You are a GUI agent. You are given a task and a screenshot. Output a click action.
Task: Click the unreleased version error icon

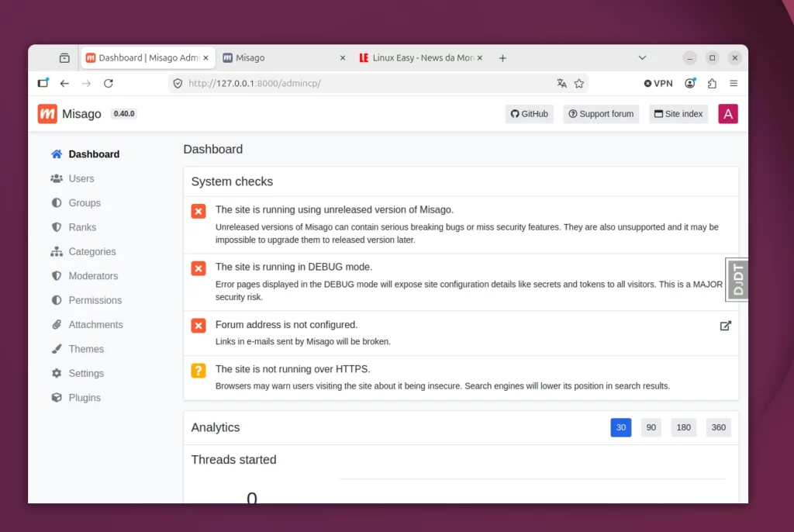198,211
